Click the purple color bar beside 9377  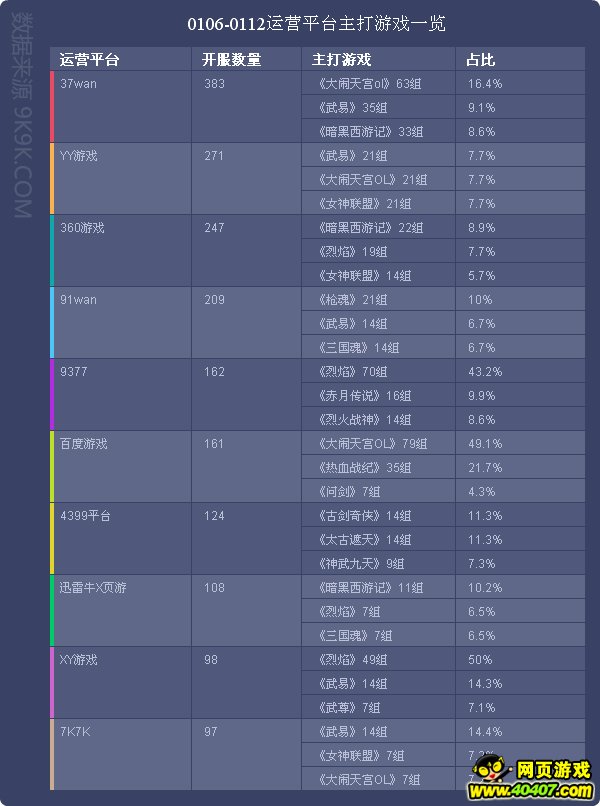coord(52,394)
